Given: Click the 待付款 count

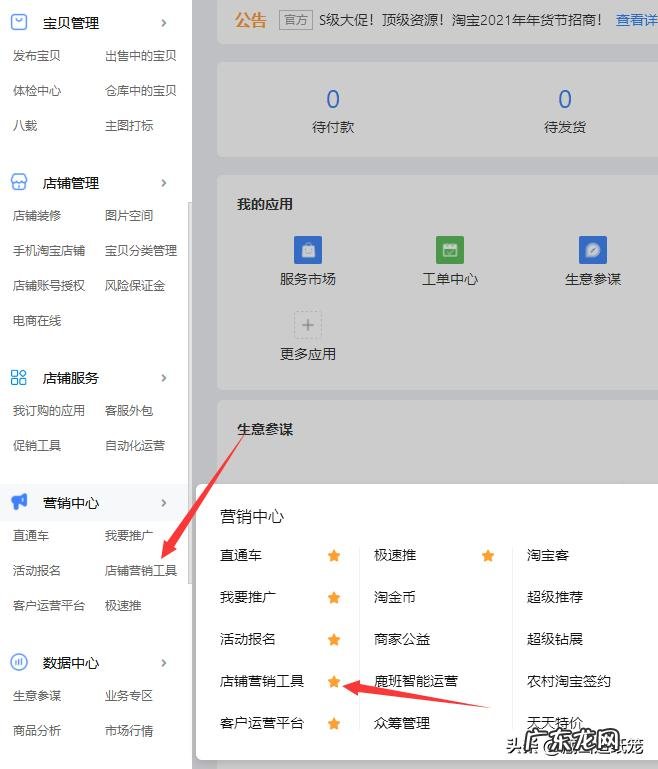Looking at the screenshot, I should pos(333,99).
